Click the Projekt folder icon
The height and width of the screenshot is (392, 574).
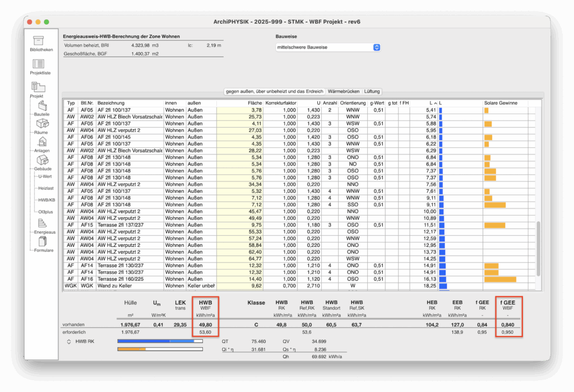pos(38,87)
